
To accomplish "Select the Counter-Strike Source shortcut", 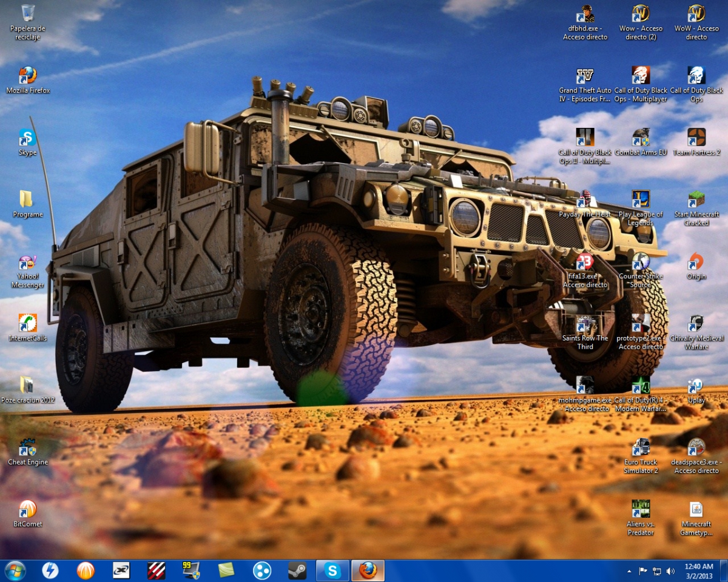I will [x=641, y=262].
